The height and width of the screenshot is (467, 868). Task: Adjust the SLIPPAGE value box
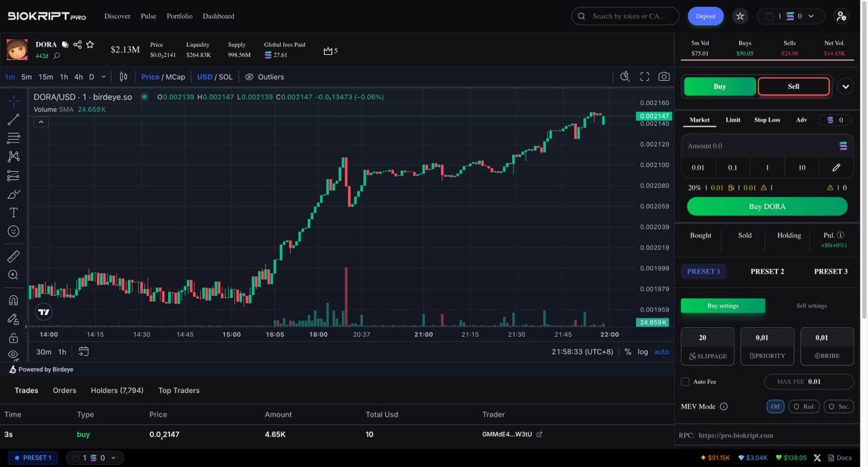click(x=707, y=346)
